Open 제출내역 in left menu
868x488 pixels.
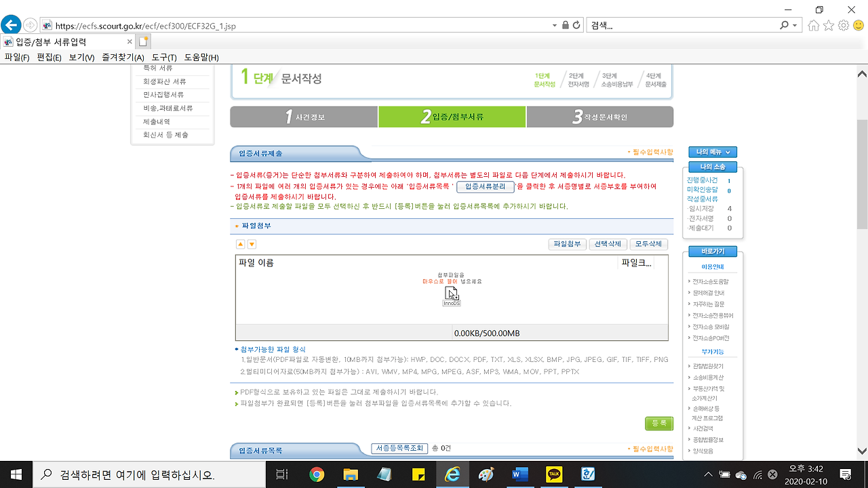[x=157, y=122]
